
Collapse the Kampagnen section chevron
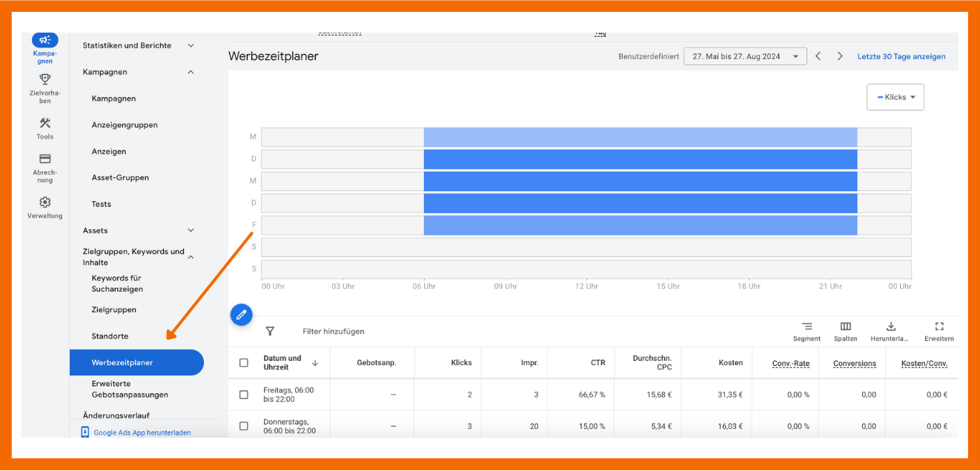point(191,72)
